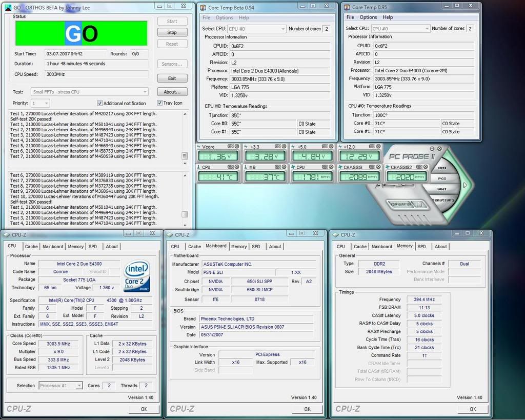
Task: Open settings icon on the Vcore sensor panel
Action: pyautogui.click(x=230, y=146)
